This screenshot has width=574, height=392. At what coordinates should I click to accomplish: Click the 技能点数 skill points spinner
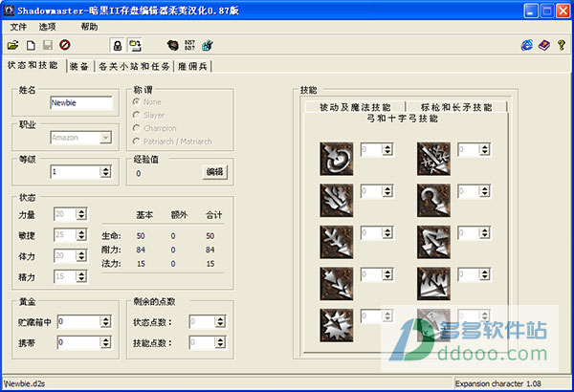(x=220, y=342)
